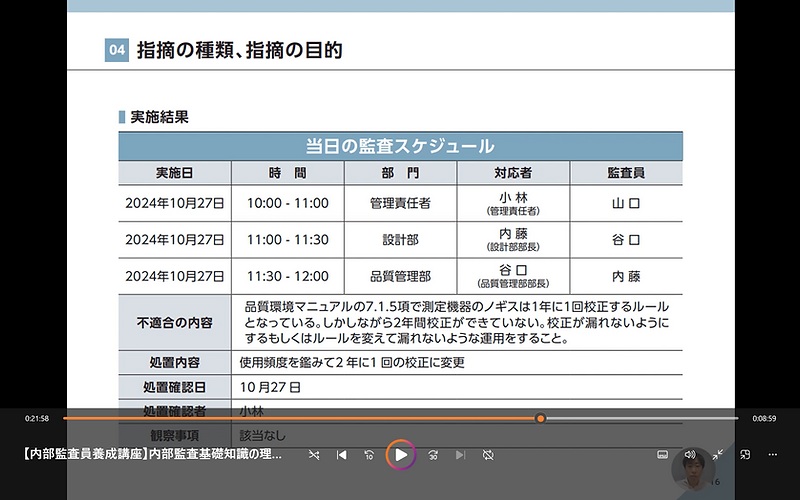Click the Play button

click(x=401, y=455)
